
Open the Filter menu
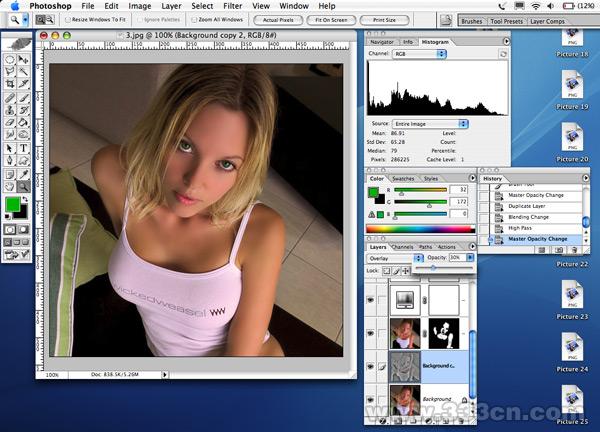click(231, 6)
